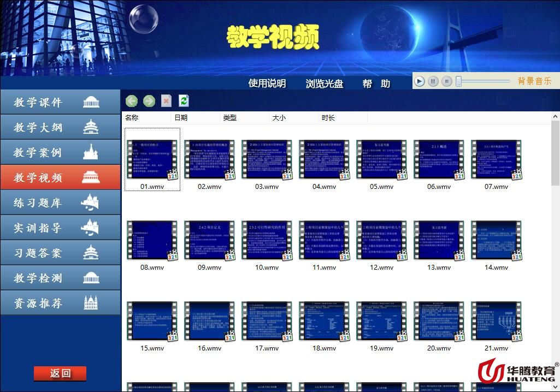Play the background music
The image size is (560, 392).
pos(419,81)
